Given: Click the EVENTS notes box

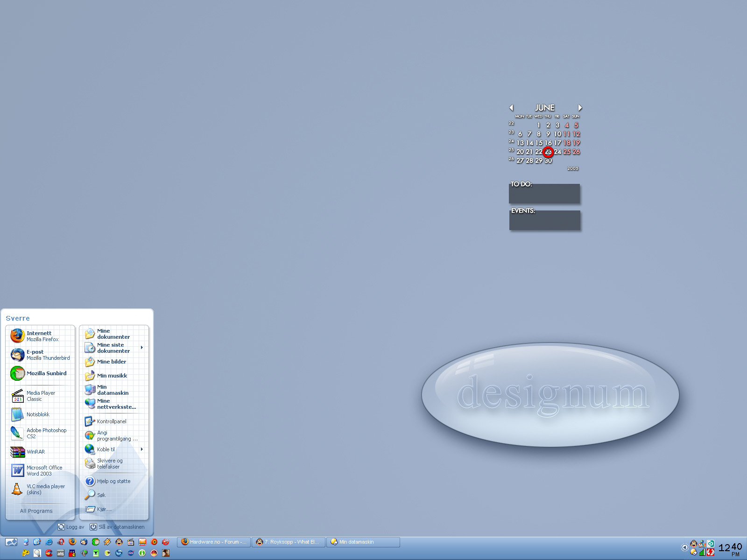Looking at the screenshot, I should 545,220.
